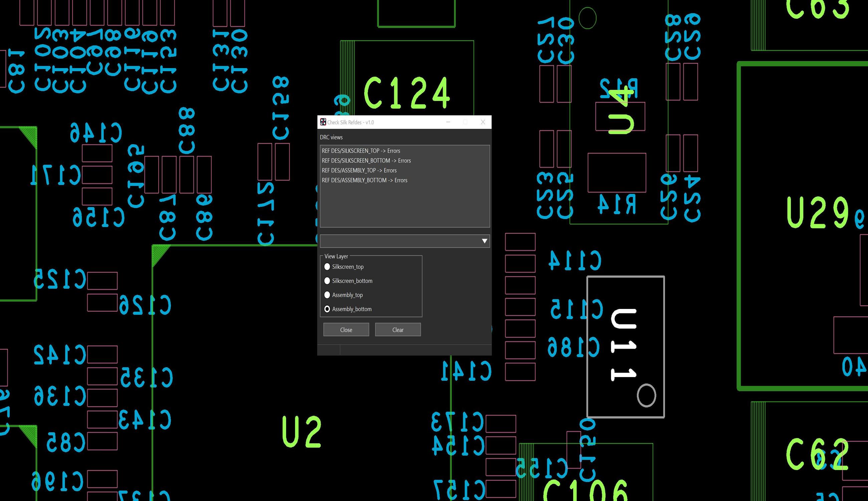This screenshot has height=501, width=868.
Task: Click the C155 capacitor label
Action: point(541,468)
